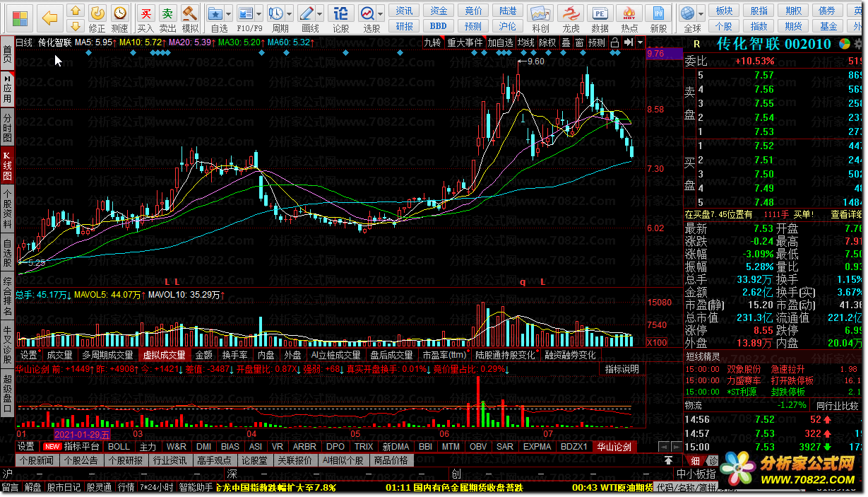Open the 数据 PE data icon
This screenshot has width=868, height=497.
tap(600, 13)
